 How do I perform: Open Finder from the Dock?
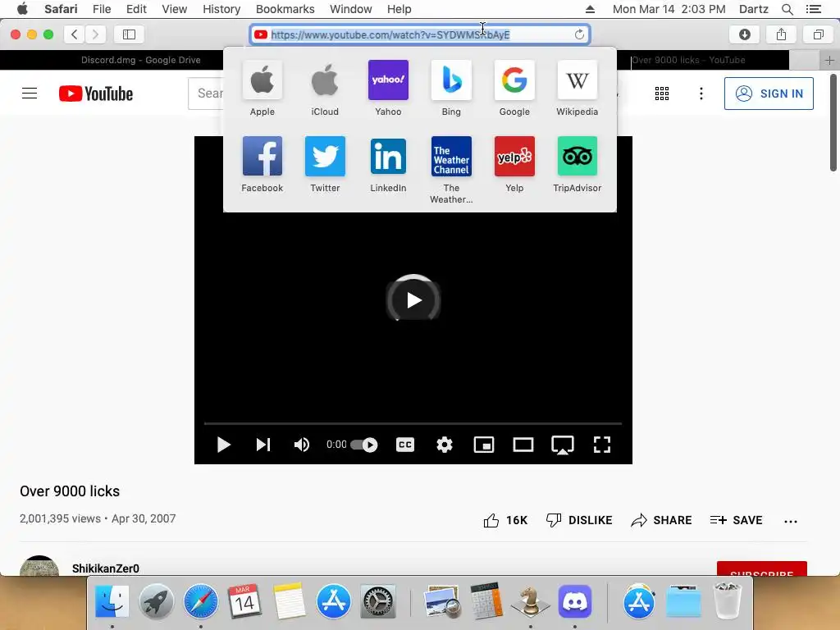pyautogui.click(x=112, y=601)
